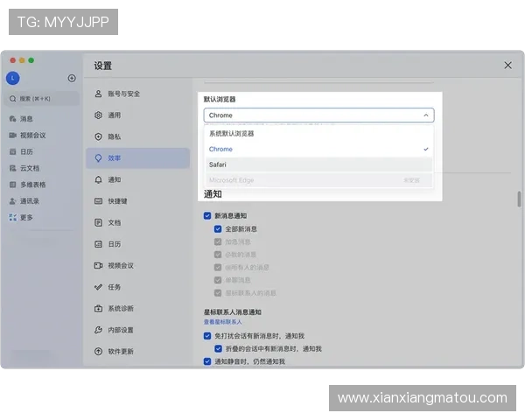Open 查看星标联系人 link
This screenshot has height=420, width=525.
(x=222, y=322)
